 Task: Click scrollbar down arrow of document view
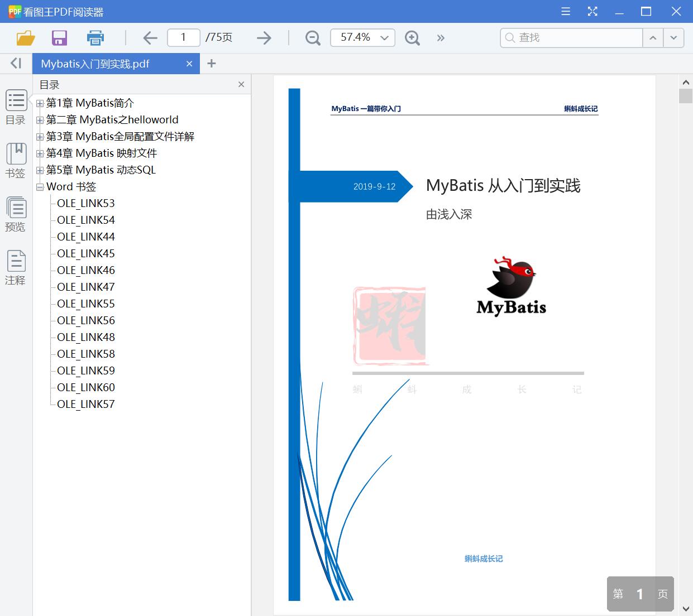(686, 609)
